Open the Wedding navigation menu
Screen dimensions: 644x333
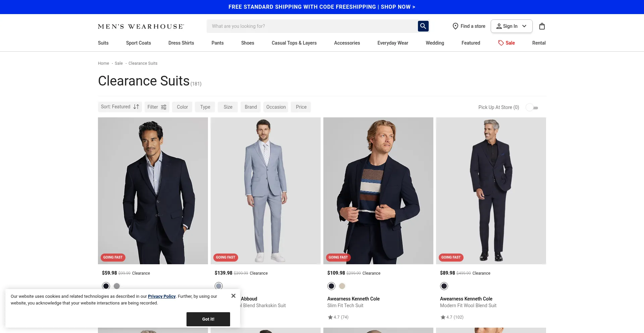pyautogui.click(x=435, y=43)
